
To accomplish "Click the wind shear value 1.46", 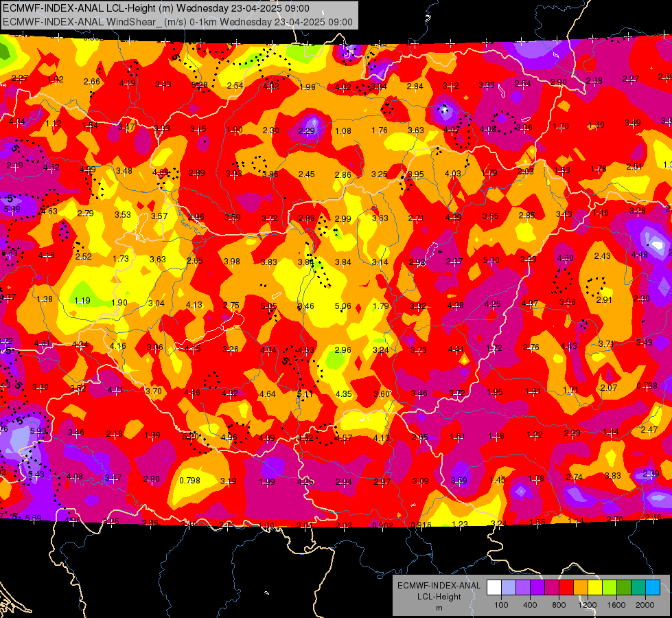I will click(x=601, y=213).
